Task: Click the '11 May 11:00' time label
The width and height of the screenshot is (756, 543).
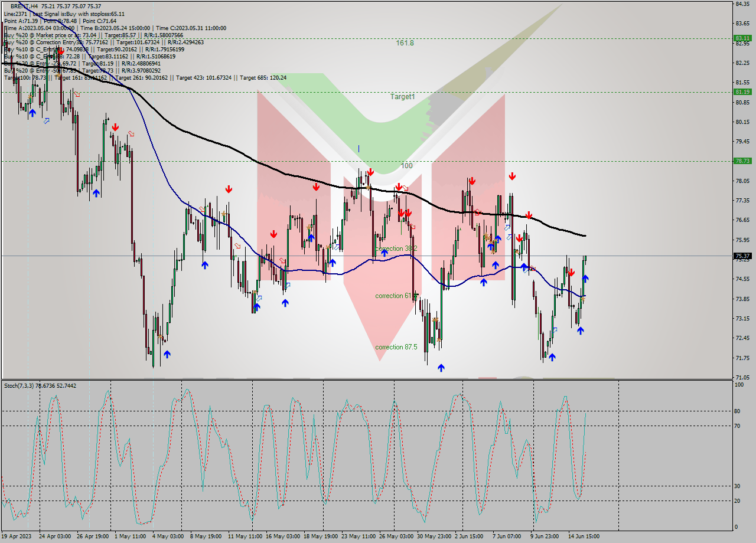Action: pyautogui.click(x=245, y=537)
